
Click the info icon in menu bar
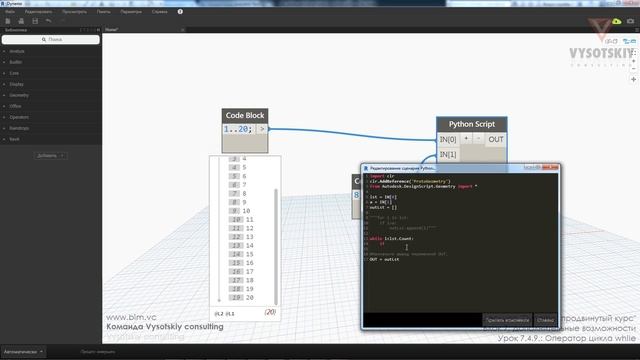pyautogui.click(x=180, y=12)
